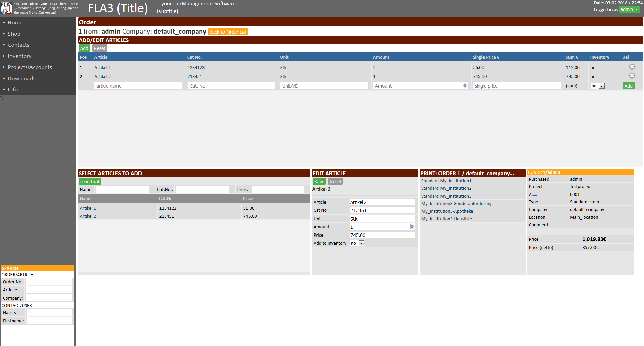
Task: Open the Shop section in the sidebar
Action: click(x=14, y=34)
